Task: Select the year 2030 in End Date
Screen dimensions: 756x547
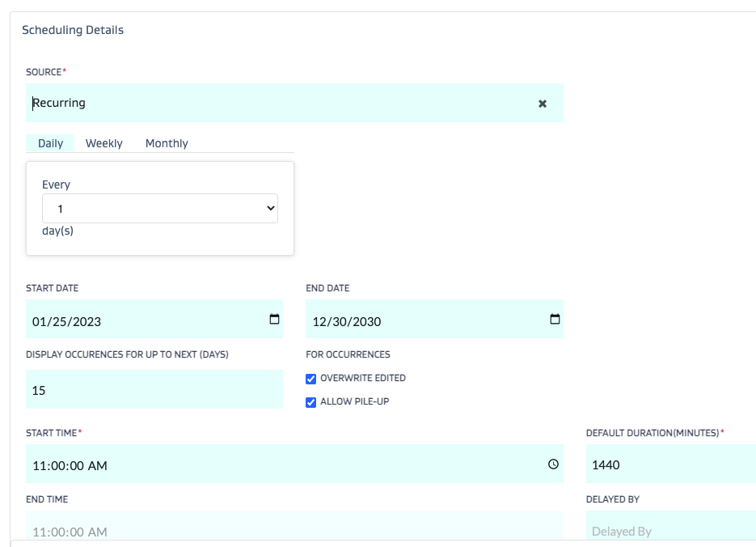Action: [366, 322]
